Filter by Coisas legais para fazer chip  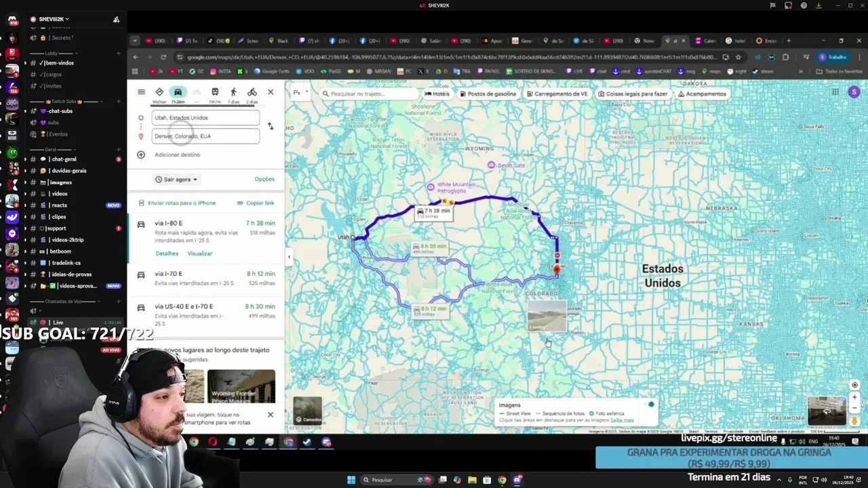(633, 94)
